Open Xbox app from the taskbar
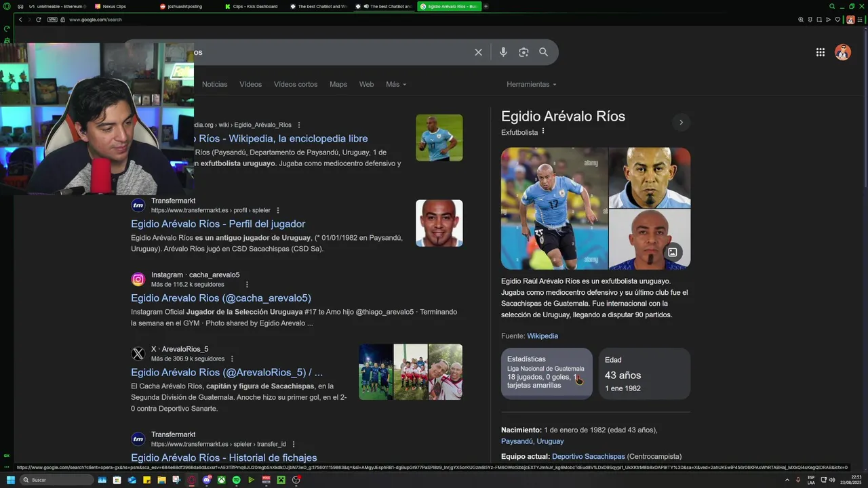Viewport: 868px width, 488px height. [x=221, y=480]
